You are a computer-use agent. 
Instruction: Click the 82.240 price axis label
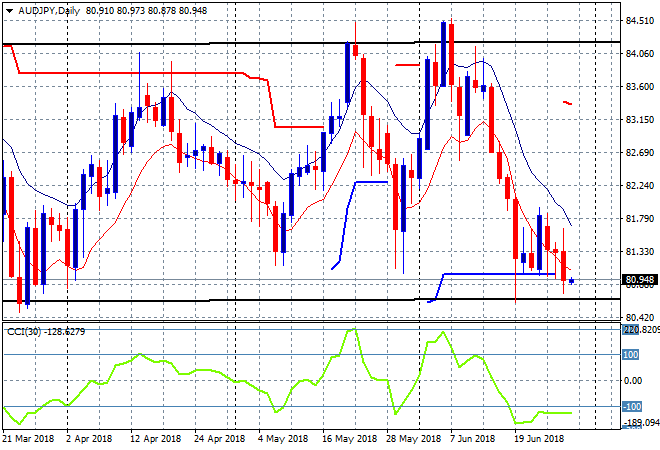tap(639, 186)
